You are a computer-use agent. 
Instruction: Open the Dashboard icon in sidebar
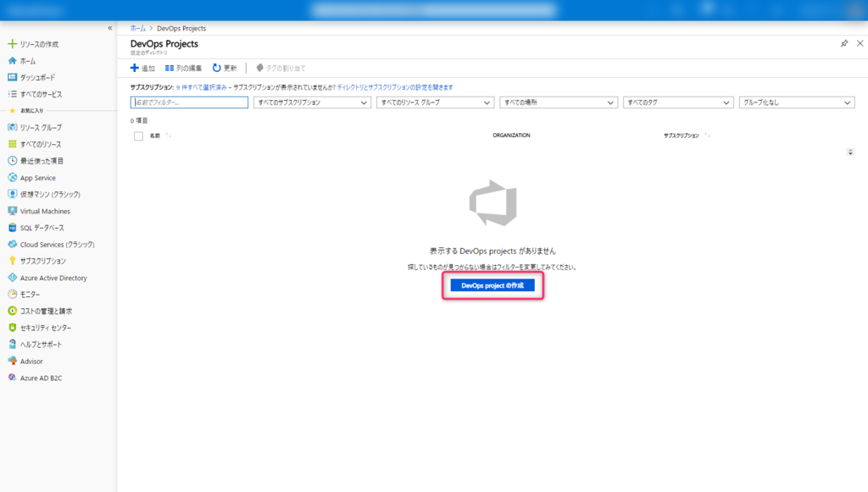pos(12,77)
